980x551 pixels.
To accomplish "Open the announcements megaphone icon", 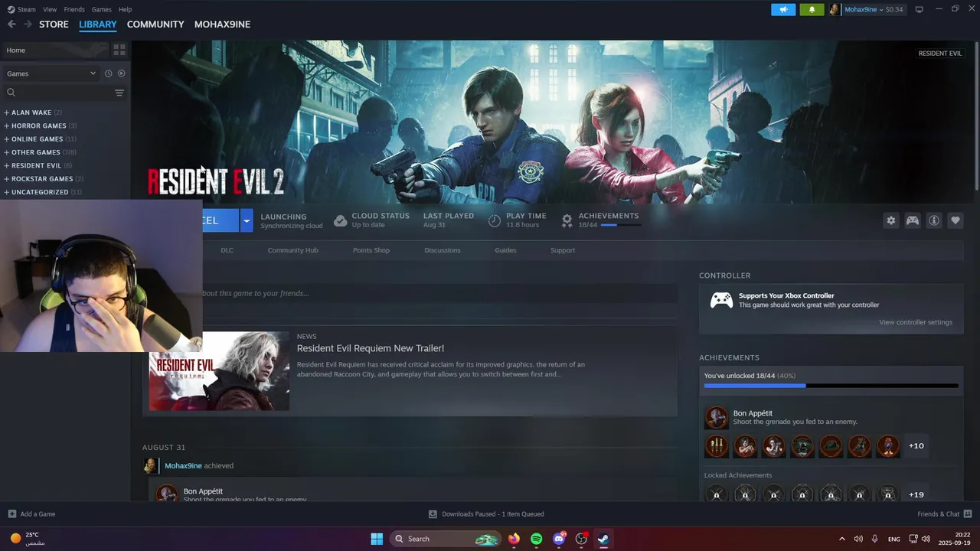I will (783, 9).
